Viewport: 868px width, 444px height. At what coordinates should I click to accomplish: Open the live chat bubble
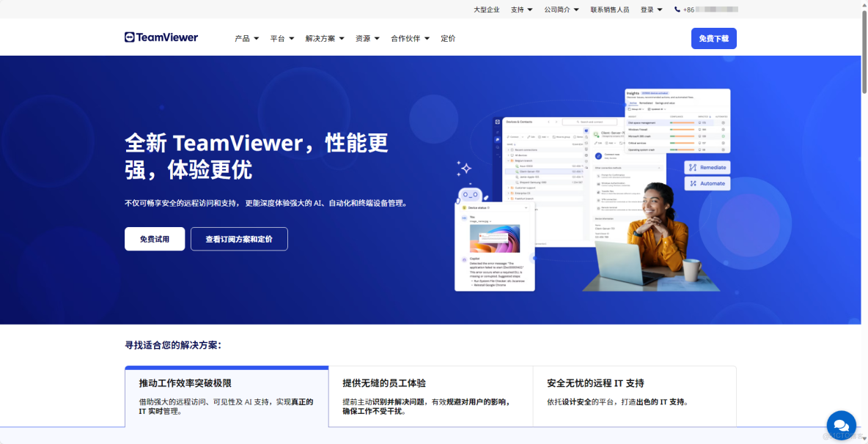[840, 424]
